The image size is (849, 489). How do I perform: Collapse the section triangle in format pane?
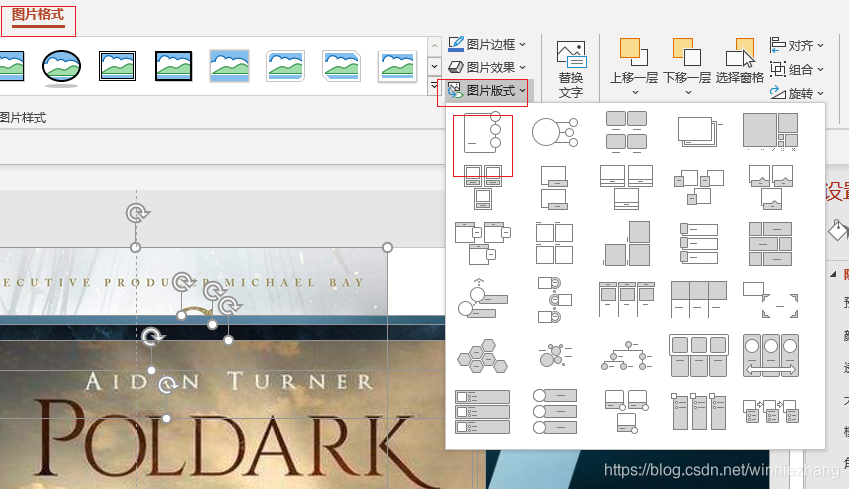[x=833, y=274]
